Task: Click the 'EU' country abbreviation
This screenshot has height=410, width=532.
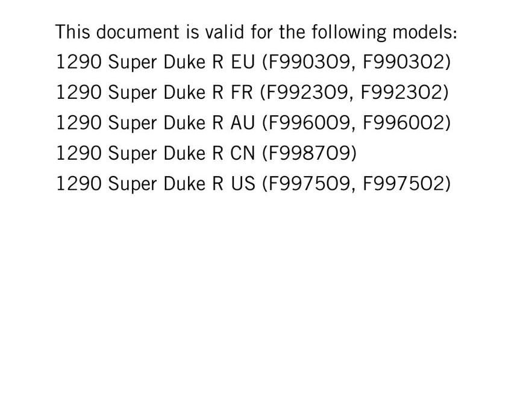Action: coord(243,62)
